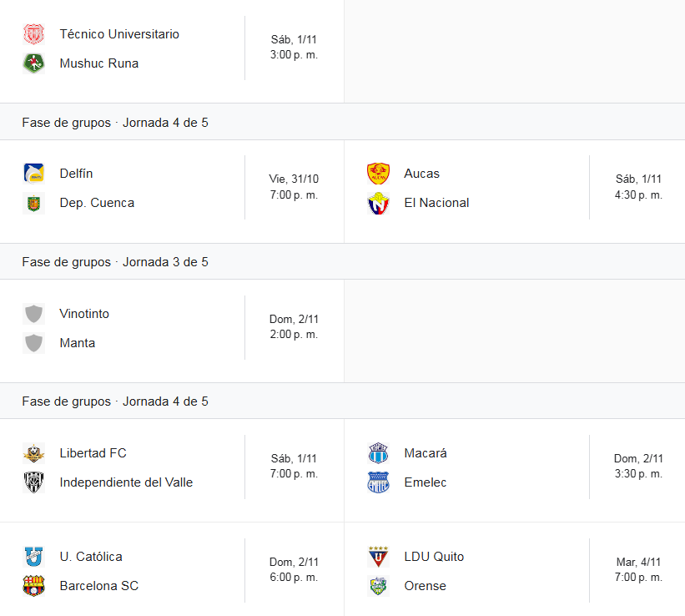Click the Dom, 2/11 6:00 p. m. match time
The width and height of the screenshot is (685, 616).
pos(294,570)
